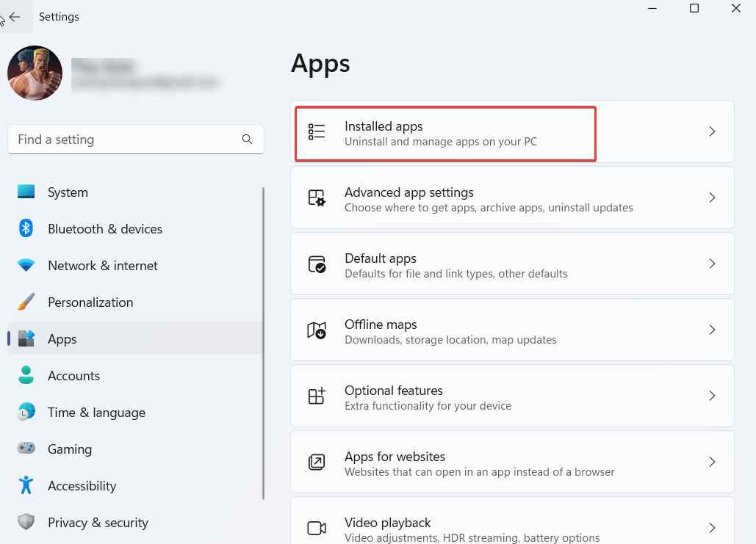Expand the Default apps row chevron
756x544 pixels.
[x=711, y=264]
